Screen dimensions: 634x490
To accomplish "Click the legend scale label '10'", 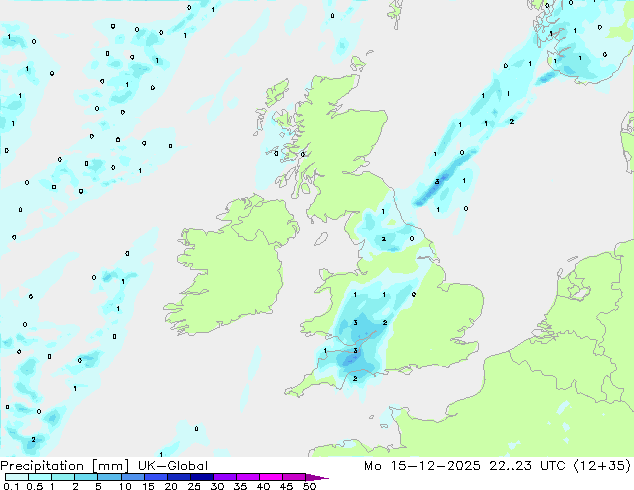I will [x=125, y=486].
